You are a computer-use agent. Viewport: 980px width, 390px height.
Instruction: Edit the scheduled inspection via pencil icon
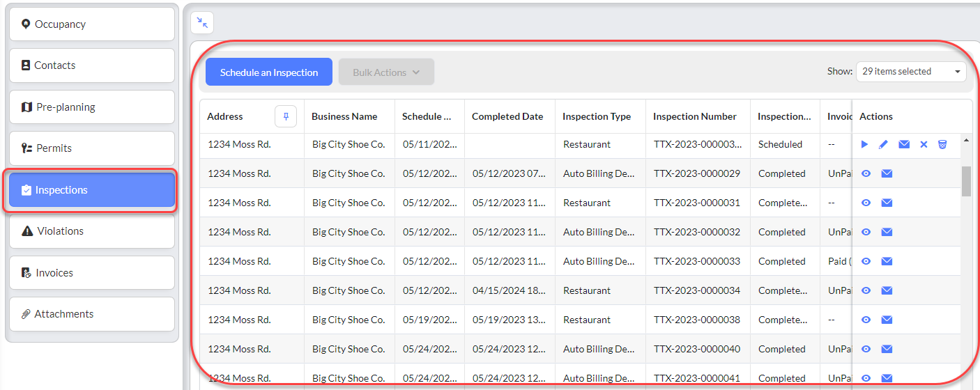[x=883, y=144]
